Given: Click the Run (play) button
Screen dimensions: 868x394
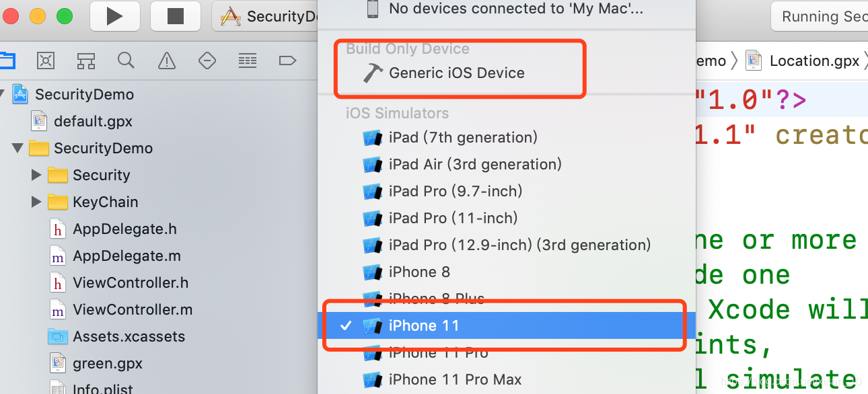Looking at the screenshot, I should (x=114, y=16).
